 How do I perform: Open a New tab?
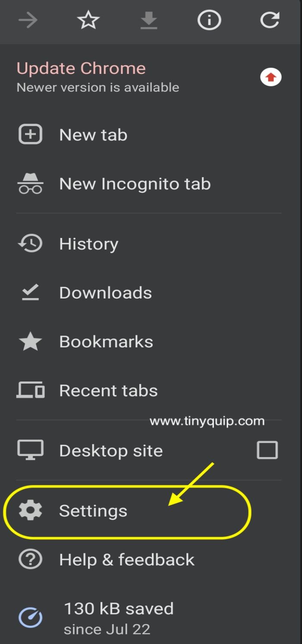(x=93, y=135)
